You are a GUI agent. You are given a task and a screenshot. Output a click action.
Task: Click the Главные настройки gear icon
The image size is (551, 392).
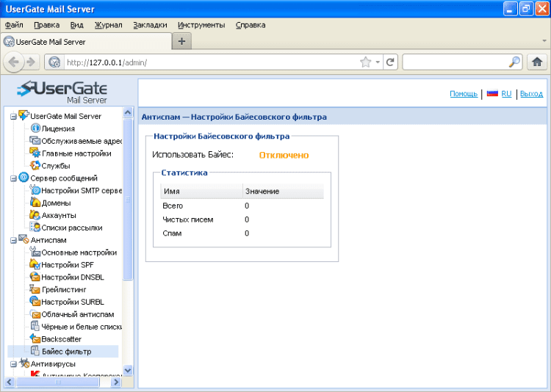click(x=35, y=153)
